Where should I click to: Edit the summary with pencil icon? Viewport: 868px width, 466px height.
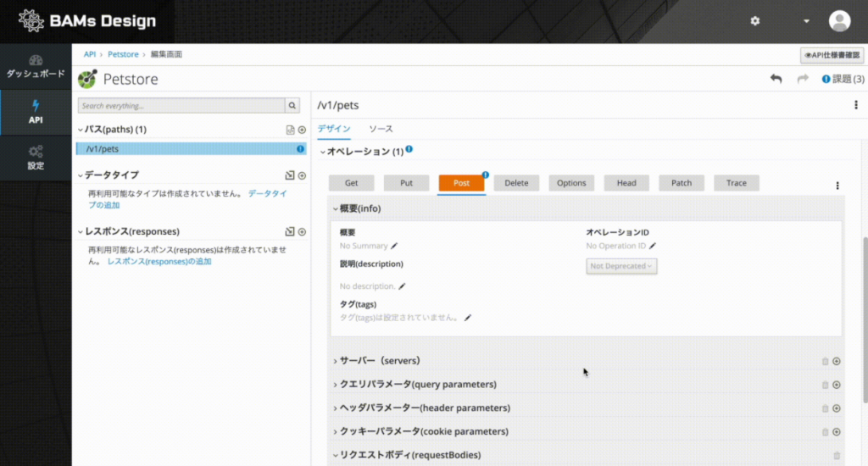click(x=394, y=246)
